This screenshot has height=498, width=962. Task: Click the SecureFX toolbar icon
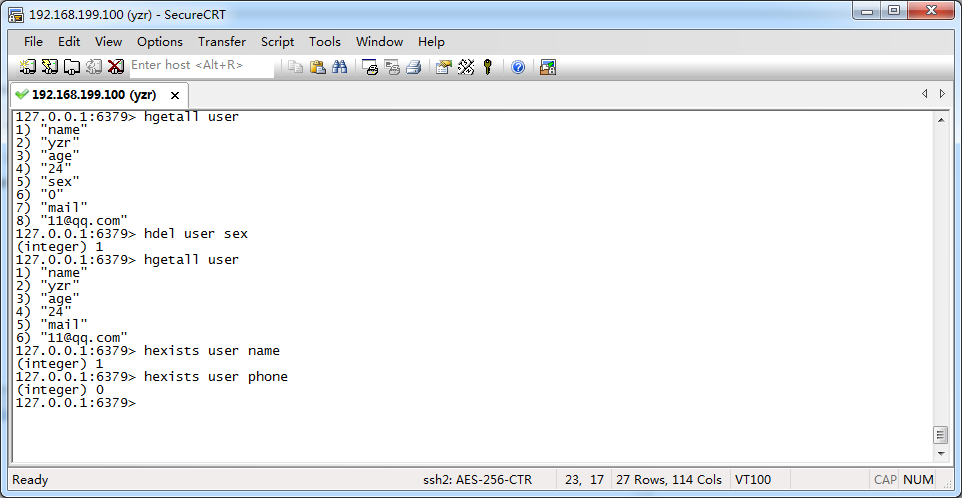pyautogui.click(x=547, y=67)
